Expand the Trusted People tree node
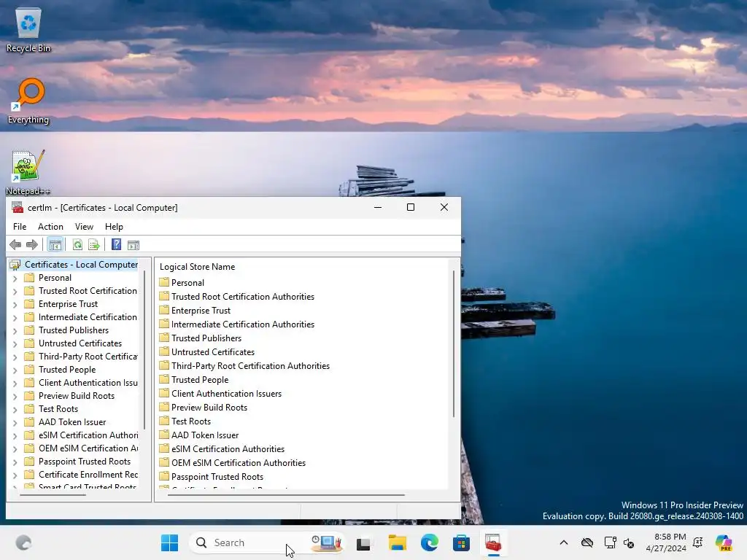Image resolution: width=747 pixels, height=560 pixels. 15,370
